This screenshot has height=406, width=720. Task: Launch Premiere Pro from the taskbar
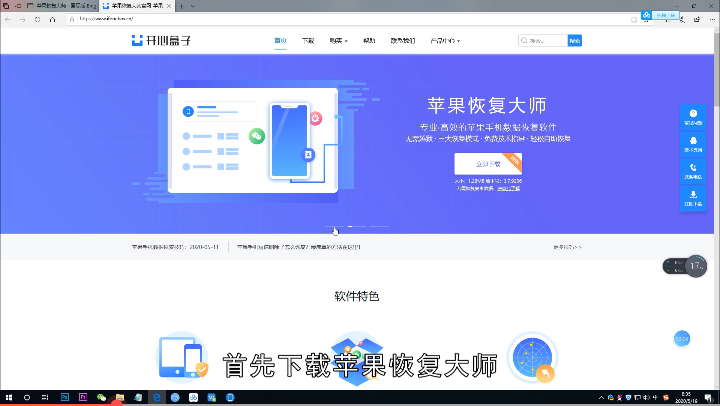[83, 397]
